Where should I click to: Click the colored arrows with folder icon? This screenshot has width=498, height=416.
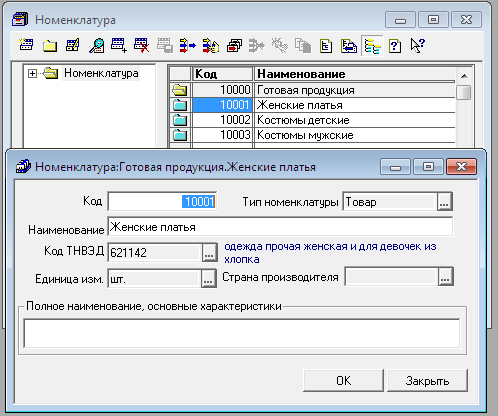(x=211, y=45)
